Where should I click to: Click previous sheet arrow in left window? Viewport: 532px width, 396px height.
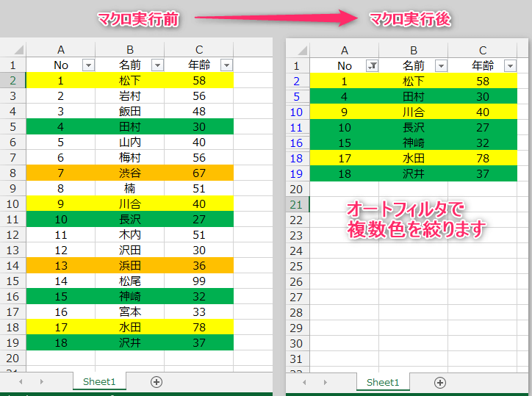point(21,382)
